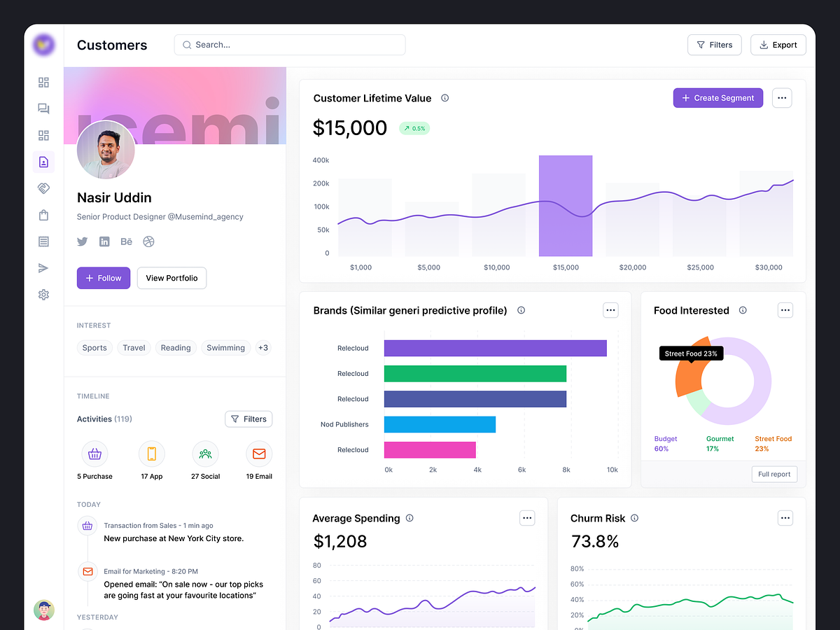Visit Nasir's Dribbble profile icon
Image resolution: width=840 pixels, height=630 pixels.
pyautogui.click(x=148, y=241)
